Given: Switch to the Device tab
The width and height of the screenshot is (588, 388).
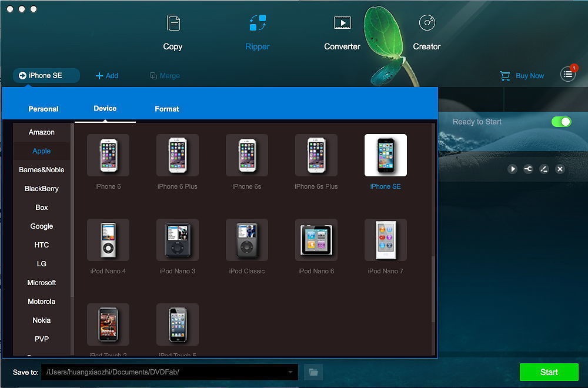Looking at the screenshot, I should pyautogui.click(x=105, y=109).
